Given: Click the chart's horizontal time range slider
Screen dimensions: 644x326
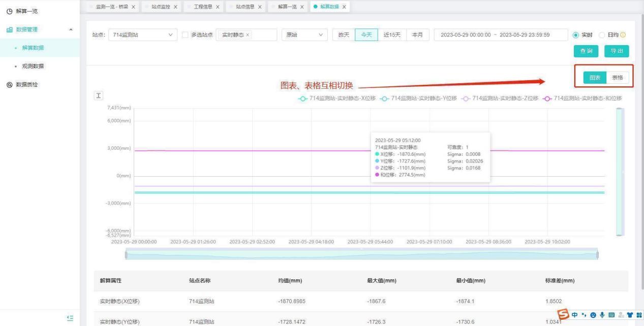Looking at the screenshot, I should click(x=361, y=254).
